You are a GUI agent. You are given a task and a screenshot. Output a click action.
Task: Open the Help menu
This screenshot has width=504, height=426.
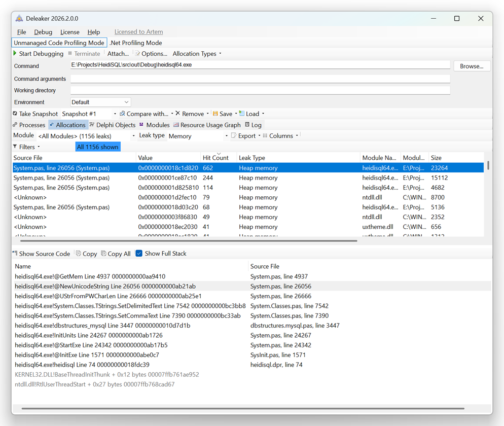[x=93, y=32]
